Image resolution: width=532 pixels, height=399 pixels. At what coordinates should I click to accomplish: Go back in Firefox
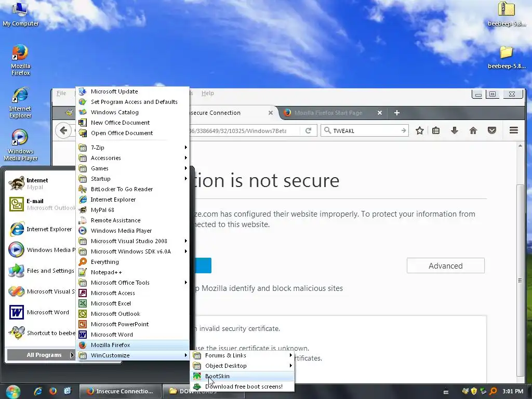pyautogui.click(x=63, y=130)
